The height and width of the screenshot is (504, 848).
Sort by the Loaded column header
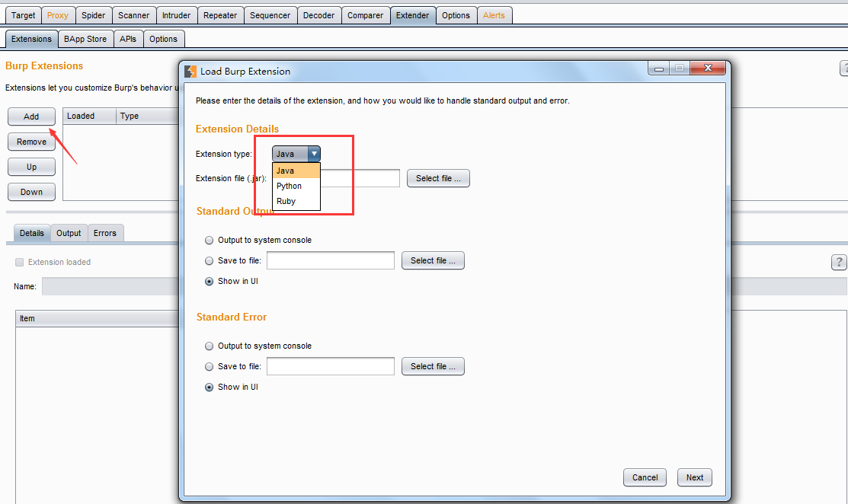click(x=89, y=116)
